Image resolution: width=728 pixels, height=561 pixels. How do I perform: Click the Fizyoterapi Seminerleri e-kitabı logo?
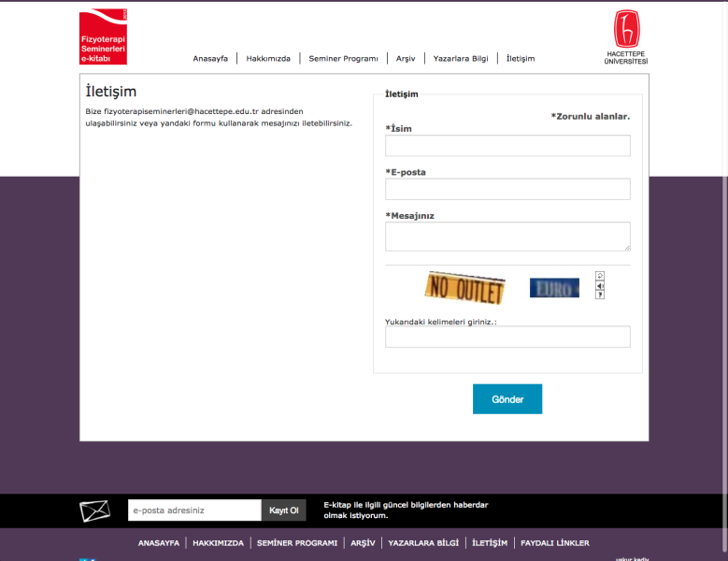(x=103, y=38)
